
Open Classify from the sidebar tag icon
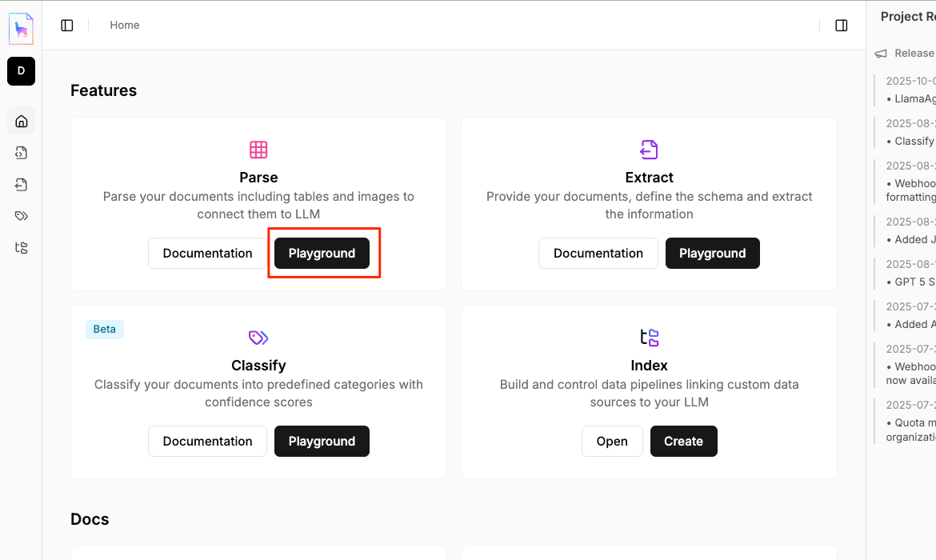[22, 216]
